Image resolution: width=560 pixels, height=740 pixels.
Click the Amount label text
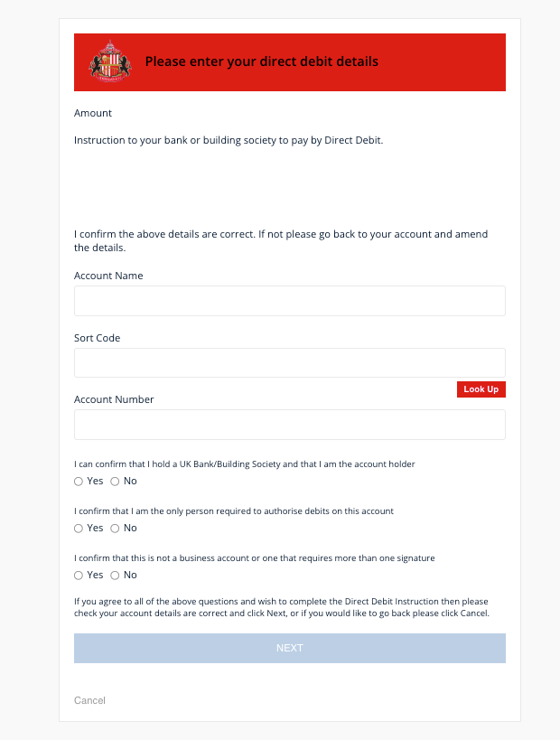click(x=93, y=113)
